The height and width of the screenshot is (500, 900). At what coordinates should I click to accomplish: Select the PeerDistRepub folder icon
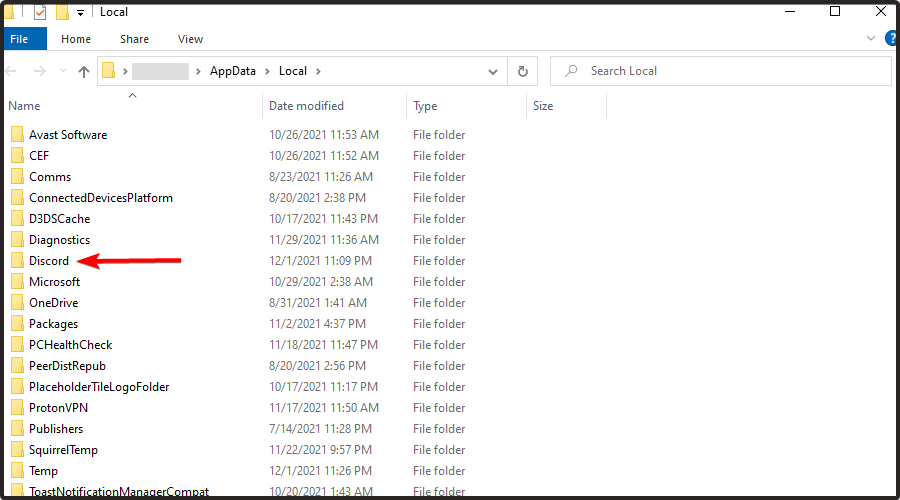pos(17,366)
